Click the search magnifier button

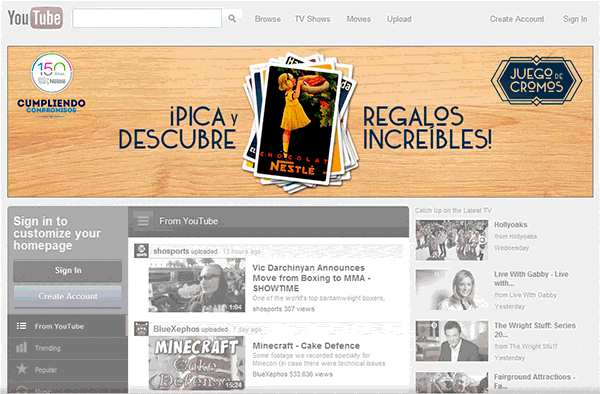coord(232,18)
